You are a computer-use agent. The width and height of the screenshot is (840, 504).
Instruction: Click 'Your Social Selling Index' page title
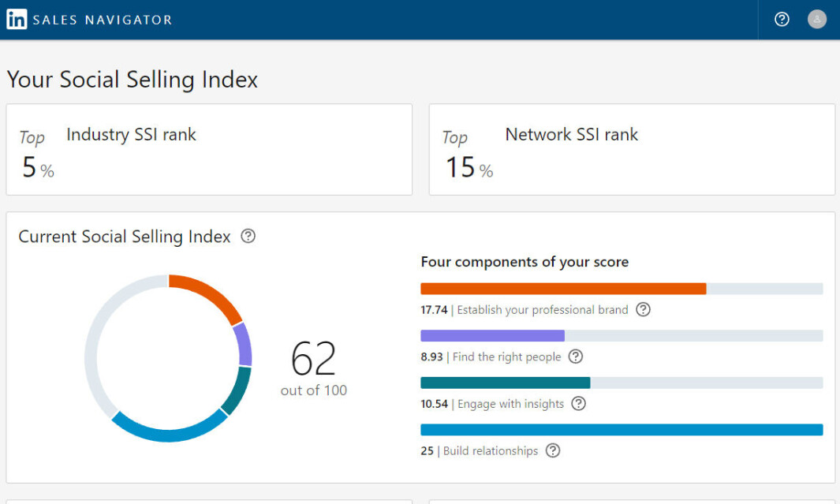tap(133, 80)
